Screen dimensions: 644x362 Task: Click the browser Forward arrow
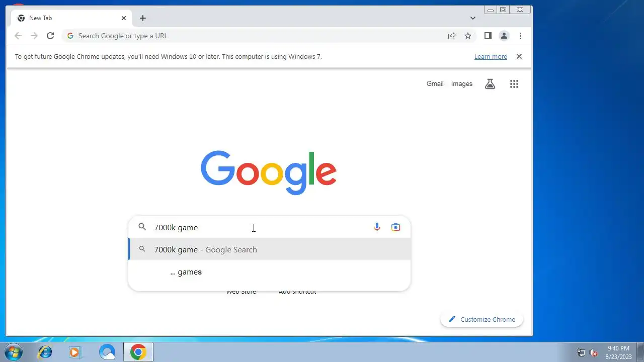[34, 36]
